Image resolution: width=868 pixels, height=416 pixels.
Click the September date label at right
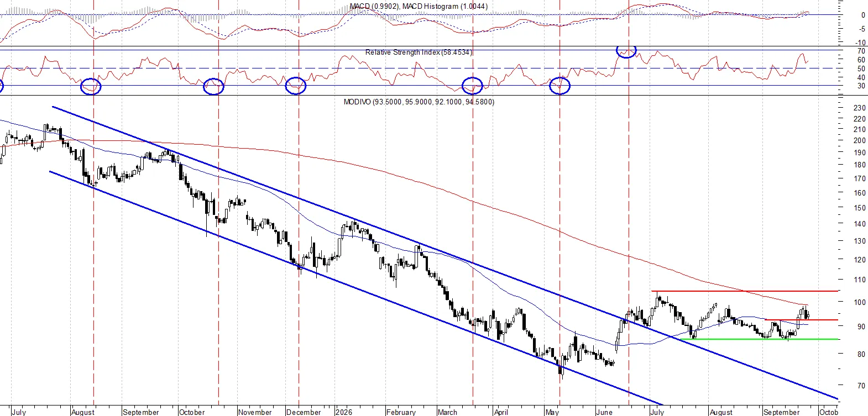(781, 412)
